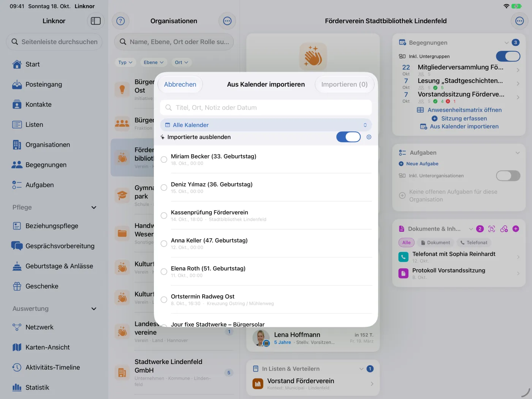Open Statistik bar chart icon

[17, 388]
